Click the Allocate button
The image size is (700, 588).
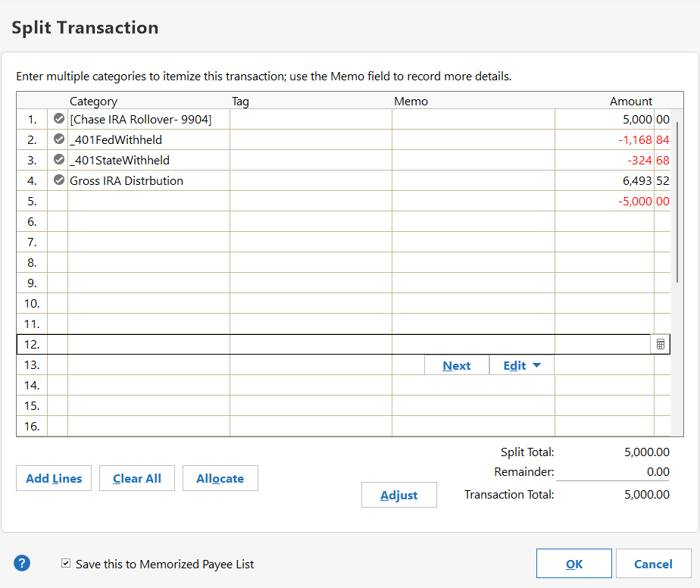(220, 478)
